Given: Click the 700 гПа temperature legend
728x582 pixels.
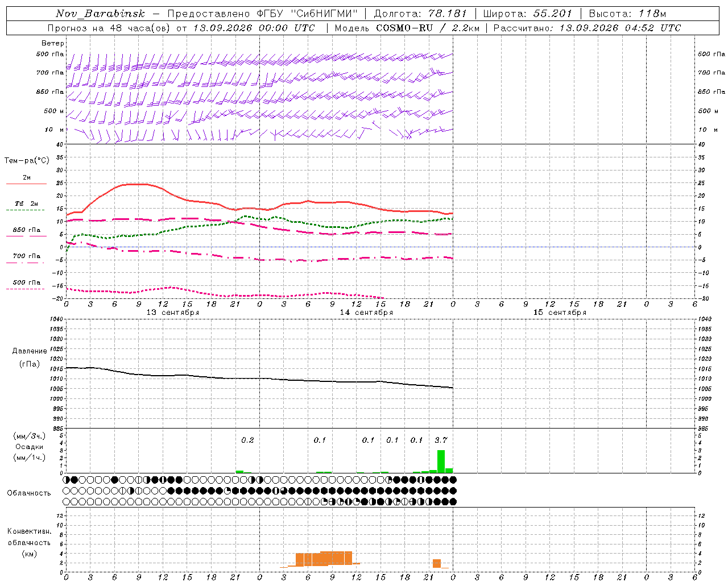Looking at the screenshot, I should click(26, 258).
